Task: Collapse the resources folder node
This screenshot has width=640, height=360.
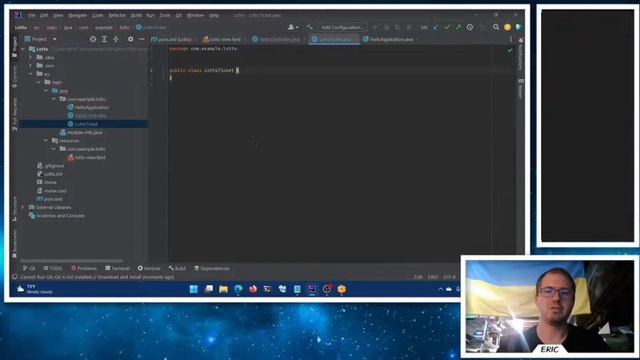Action: 46,140
